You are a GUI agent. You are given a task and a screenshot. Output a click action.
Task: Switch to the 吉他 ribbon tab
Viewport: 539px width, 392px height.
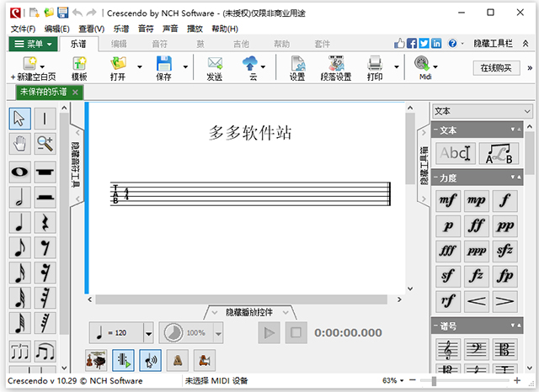(241, 44)
